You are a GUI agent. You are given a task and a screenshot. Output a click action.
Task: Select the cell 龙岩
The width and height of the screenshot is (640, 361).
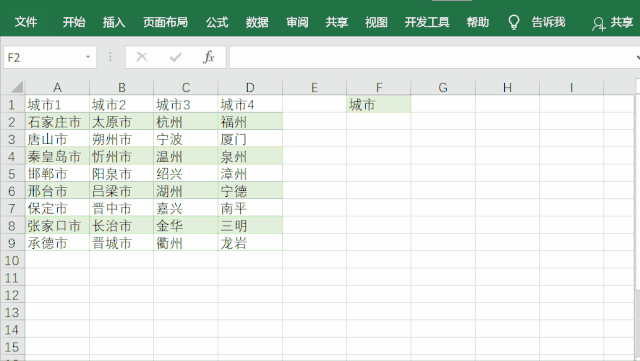[x=250, y=243]
